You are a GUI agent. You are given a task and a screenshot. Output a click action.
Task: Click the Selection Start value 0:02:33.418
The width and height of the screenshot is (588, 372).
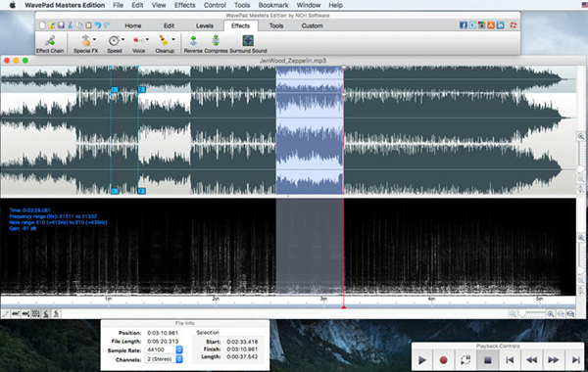pyautogui.click(x=242, y=342)
